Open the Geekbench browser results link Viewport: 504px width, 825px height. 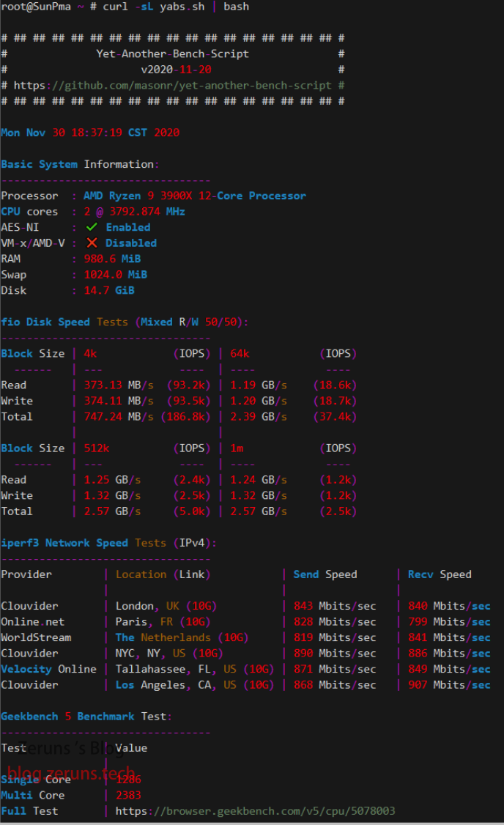pyautogui.click(x=255, y=811)
